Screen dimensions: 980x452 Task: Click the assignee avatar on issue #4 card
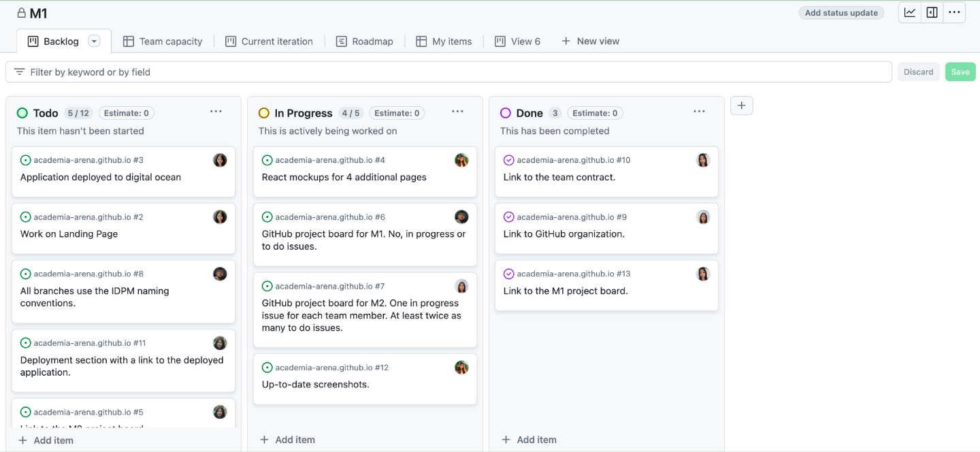[461, 161]
